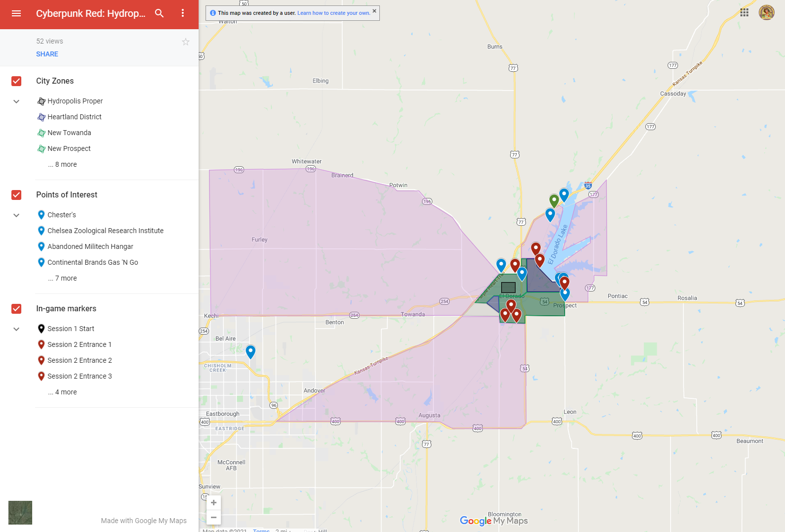Toggle the In-game markers layer checkbox
785x532 pixels.
[x=16, y=309]
